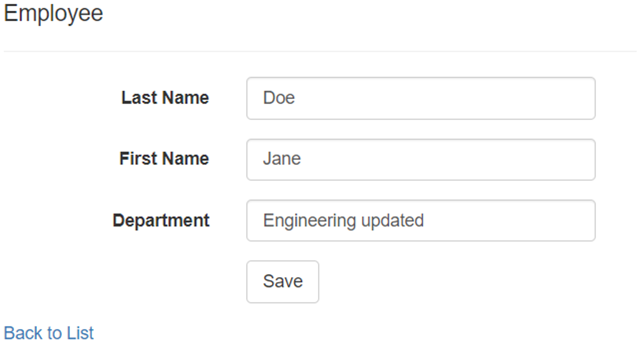Click the bold Last Name label
Image resolution: width=644 pixels, height=350 pixels.
165,98
